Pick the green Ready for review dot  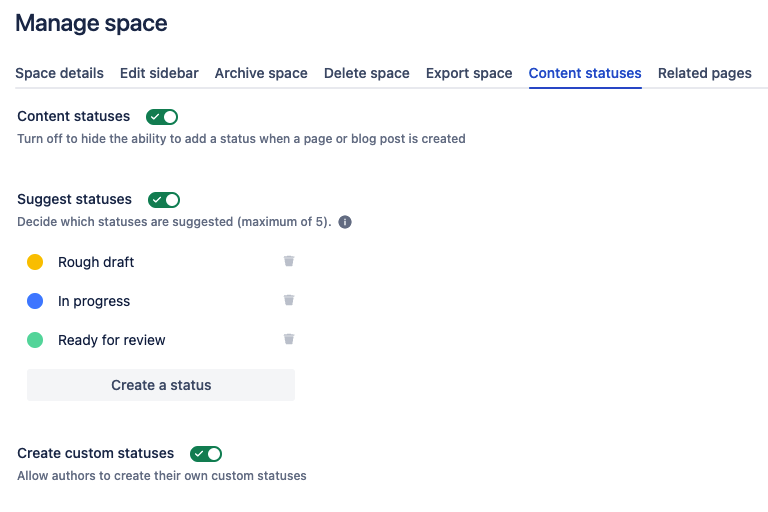coord(35,340)
